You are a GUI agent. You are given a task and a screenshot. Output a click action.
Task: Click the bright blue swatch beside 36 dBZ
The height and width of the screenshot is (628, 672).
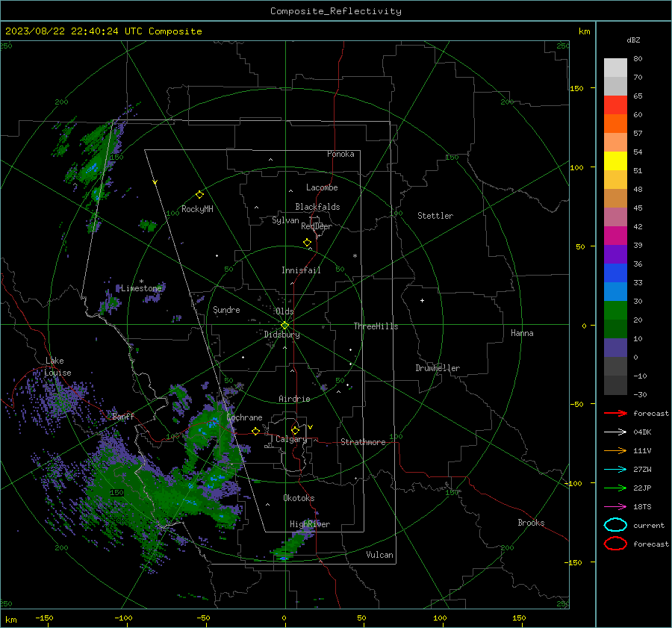tap(615, 273)
